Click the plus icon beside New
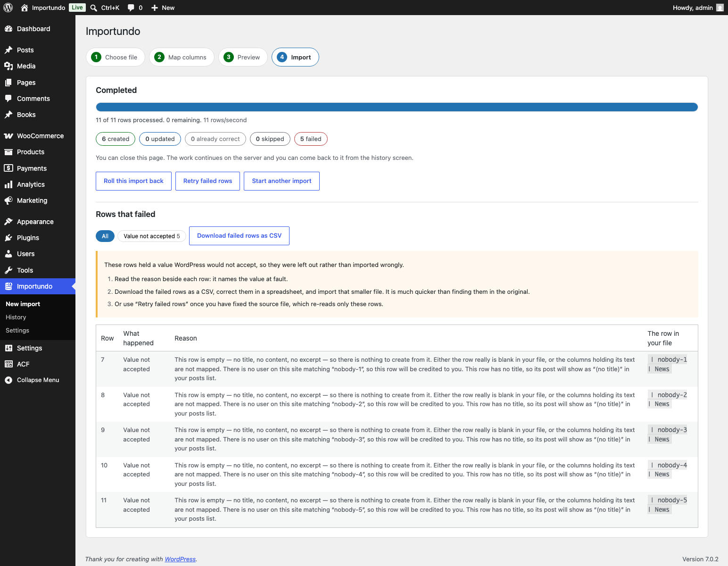The width and height of the screenshot is (728, 566). 154,8
